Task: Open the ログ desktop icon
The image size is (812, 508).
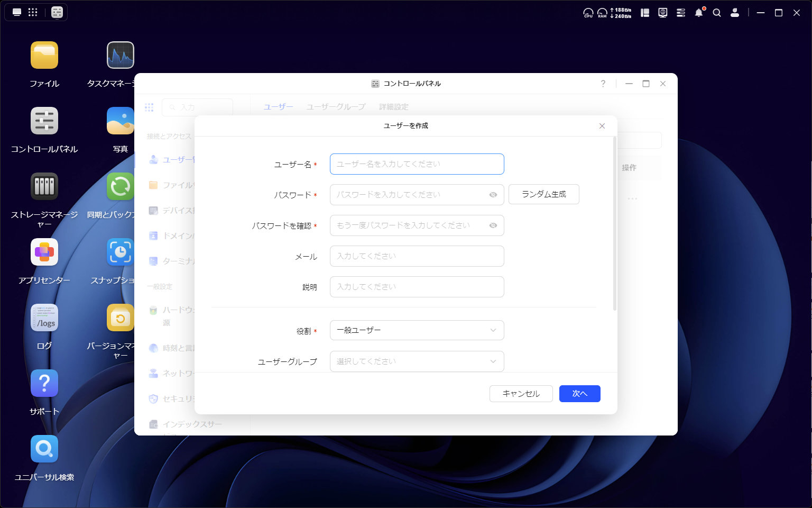Action: click(44, 318)
